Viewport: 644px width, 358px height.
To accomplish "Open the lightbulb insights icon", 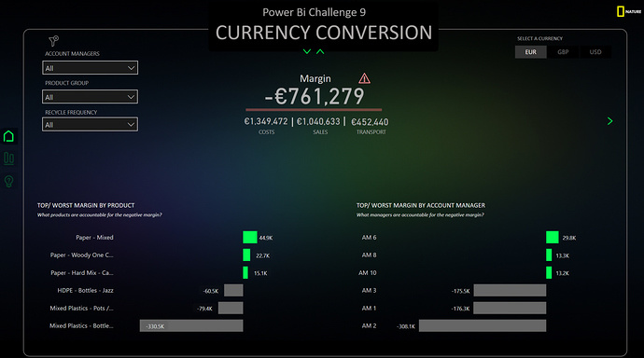I will coord(8,181).
